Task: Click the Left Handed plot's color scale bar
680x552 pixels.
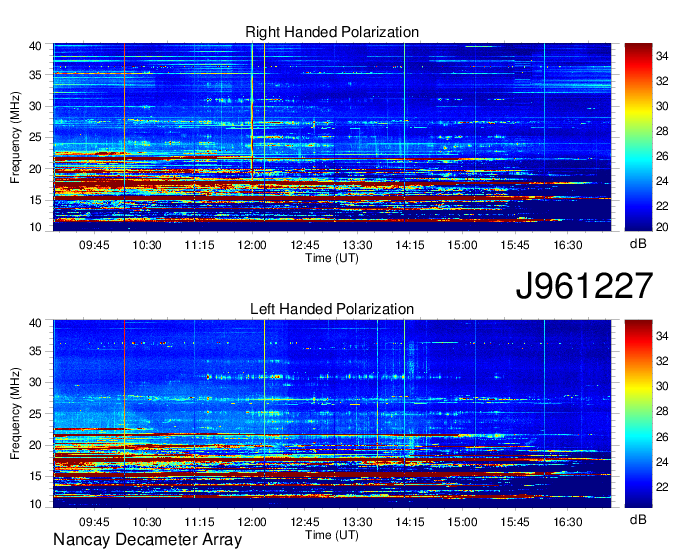Action: point(638,414)
